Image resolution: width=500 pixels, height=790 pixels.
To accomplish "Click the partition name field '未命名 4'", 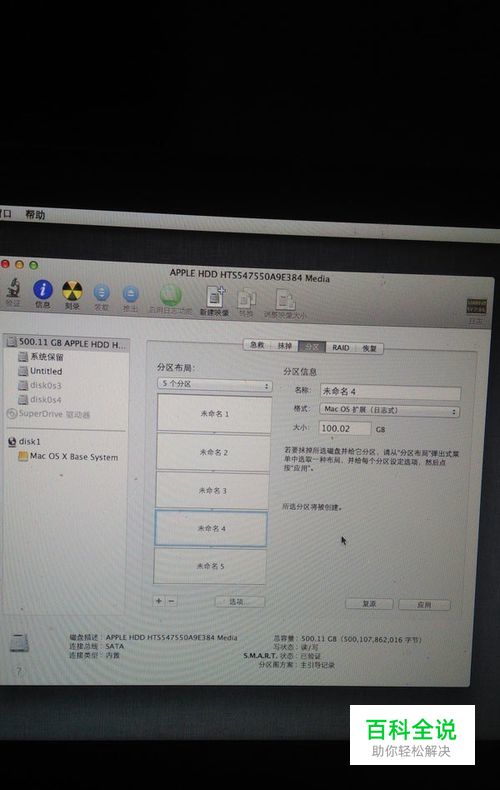I will pyautogui.click(x=390, y=391).
